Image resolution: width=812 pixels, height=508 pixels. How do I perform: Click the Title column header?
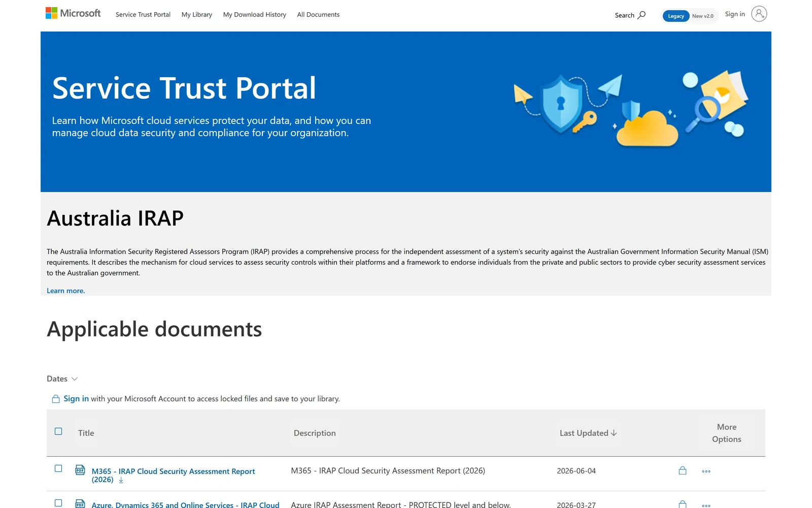tap(86, 433)
